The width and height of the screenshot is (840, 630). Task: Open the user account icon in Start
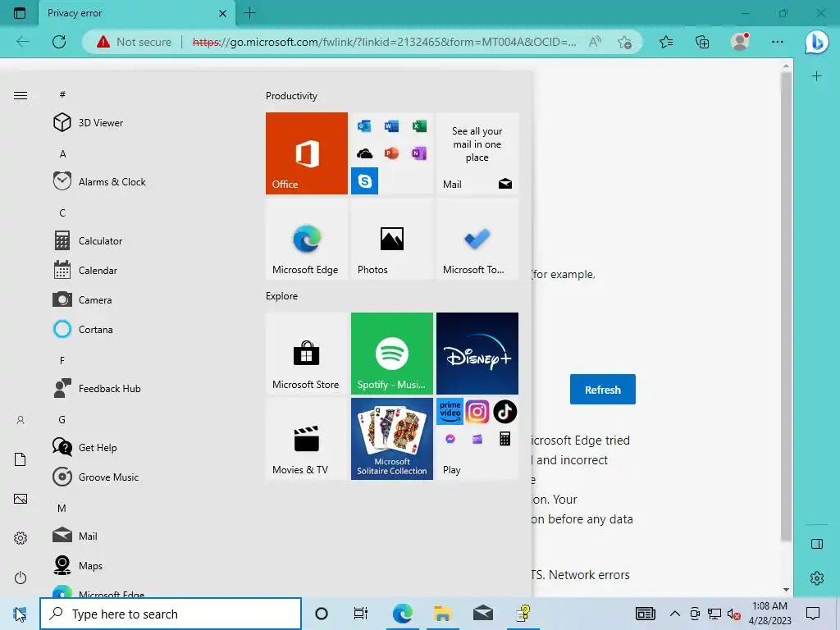click(21, 420)
